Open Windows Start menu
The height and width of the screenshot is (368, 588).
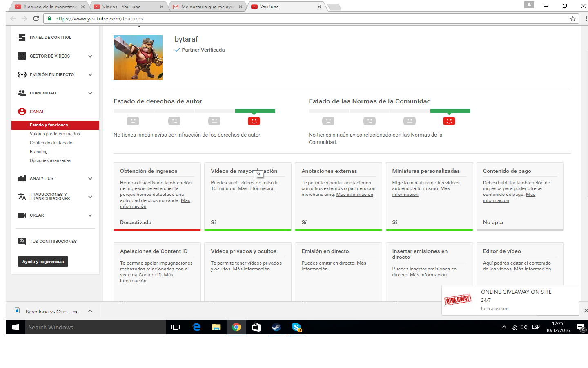tap(16, 327)
